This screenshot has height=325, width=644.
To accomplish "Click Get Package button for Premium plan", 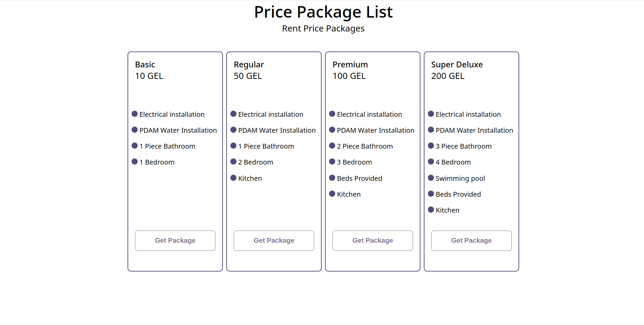I will [372, 240].
